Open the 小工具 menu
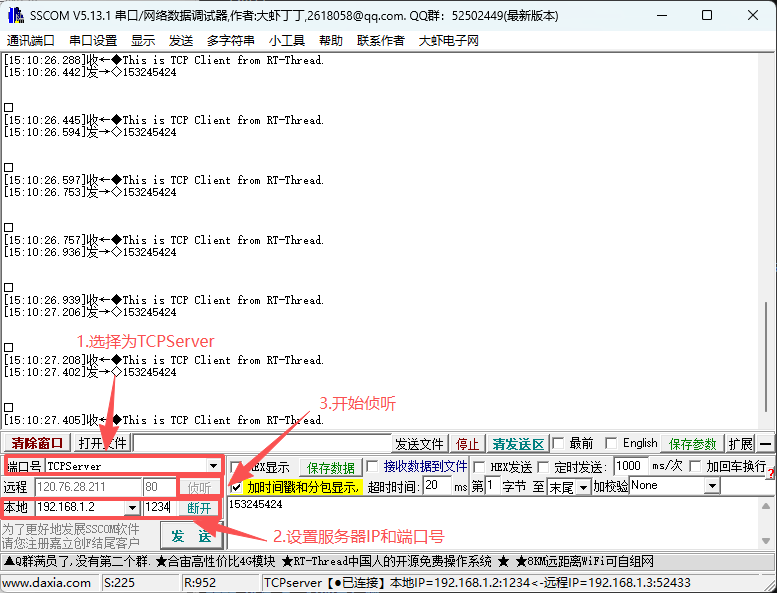 [x=286, y=41]
